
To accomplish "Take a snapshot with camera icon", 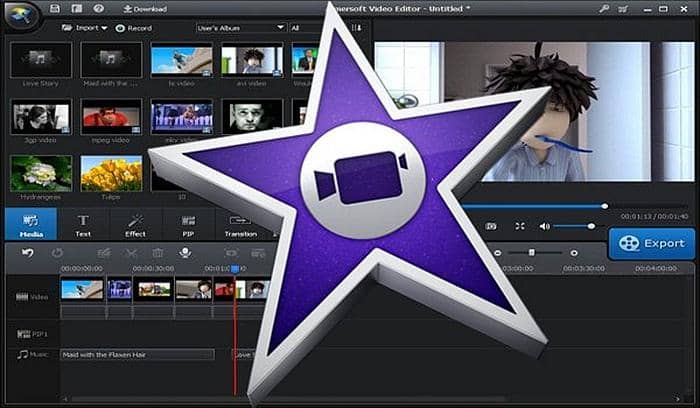I will coord(491,226).
